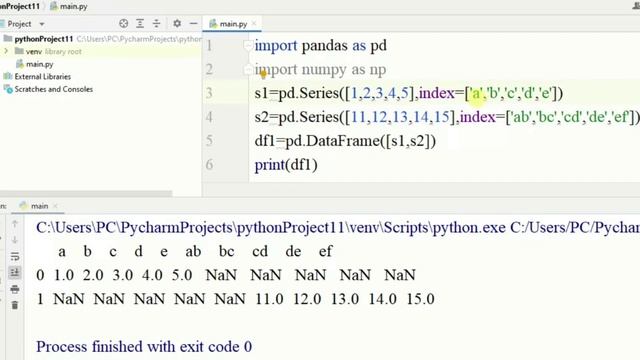Close the main.py editor tab
The image size is (640, 360).
tap(254, 24)
